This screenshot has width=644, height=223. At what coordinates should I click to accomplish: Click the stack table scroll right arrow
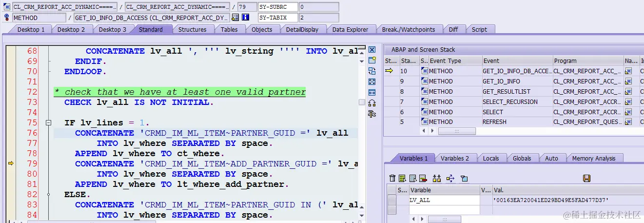pyautogui.click(x=431, y=131)
